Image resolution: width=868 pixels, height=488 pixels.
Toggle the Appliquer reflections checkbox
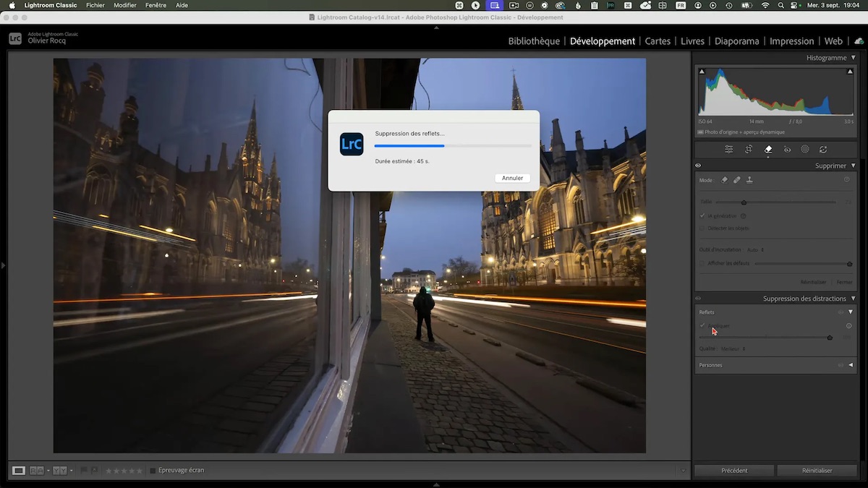tap(702, 325)
